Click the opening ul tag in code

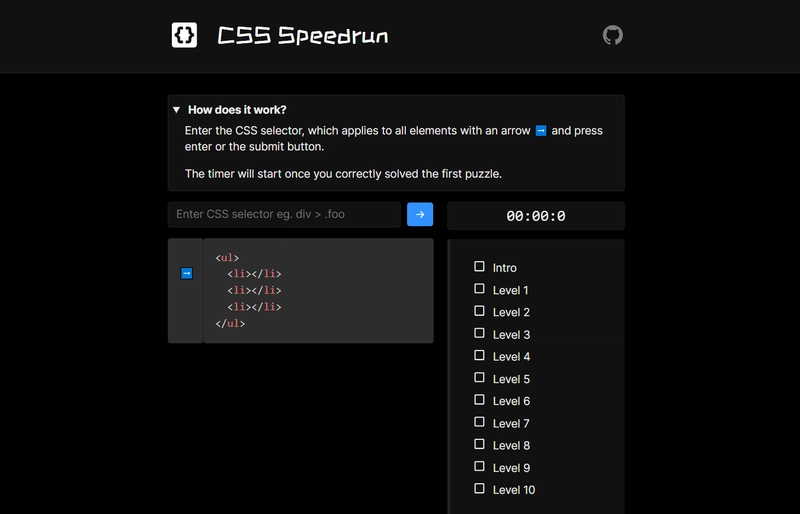click(x=227, y=258)
